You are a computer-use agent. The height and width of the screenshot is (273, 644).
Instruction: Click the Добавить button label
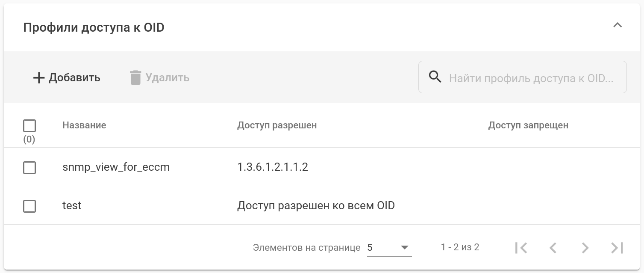[74, 78]
